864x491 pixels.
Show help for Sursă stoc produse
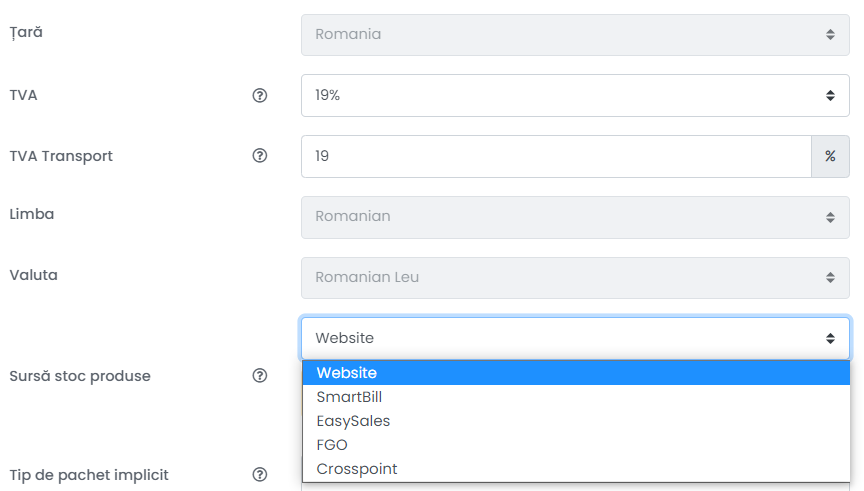coord(260,375)
